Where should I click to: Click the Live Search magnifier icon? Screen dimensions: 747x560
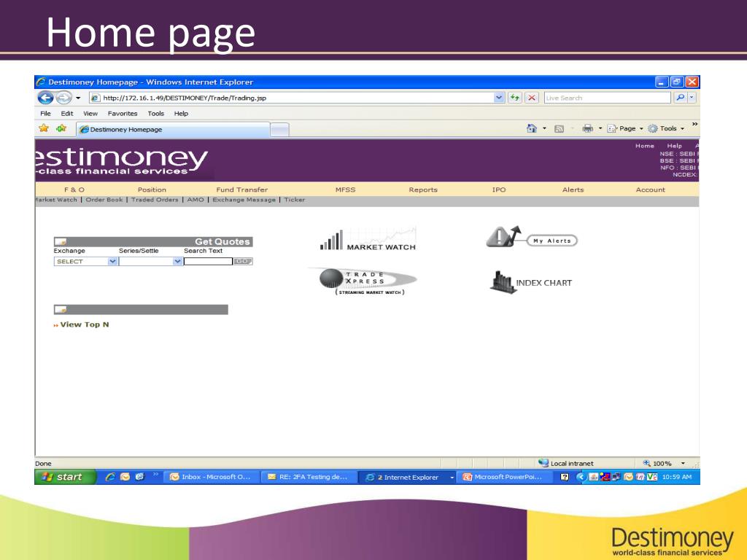tap(680, 98)
